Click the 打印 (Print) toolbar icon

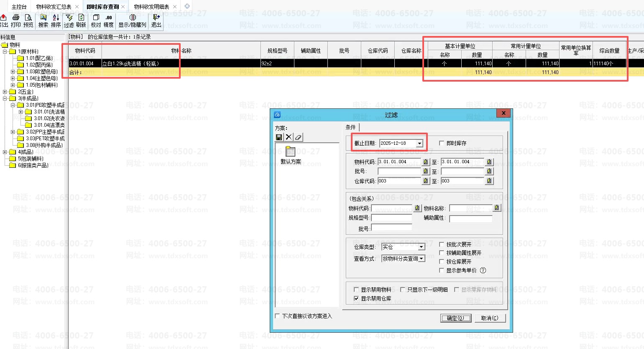coord(16,18)
